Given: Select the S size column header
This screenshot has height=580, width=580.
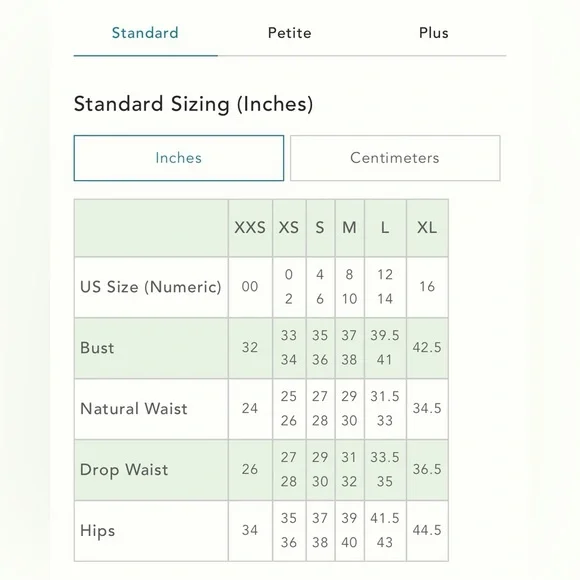Looking at the screenshot, I should coord(320,227).
